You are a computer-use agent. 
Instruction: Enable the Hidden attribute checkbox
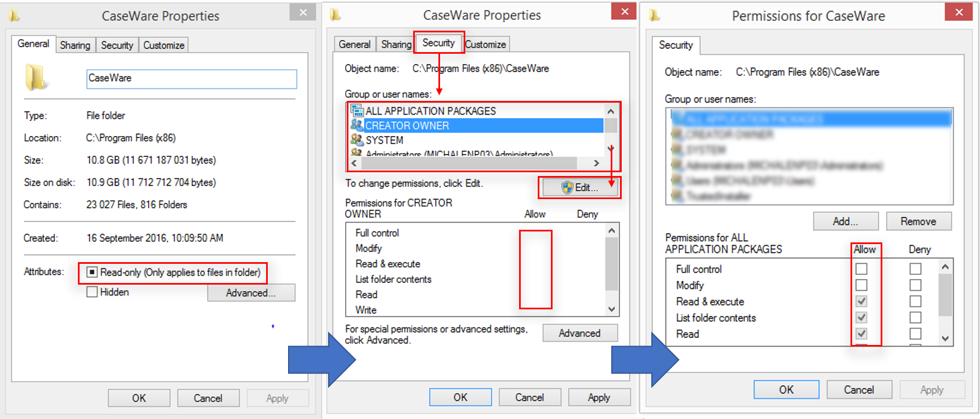tap(92, 292)
